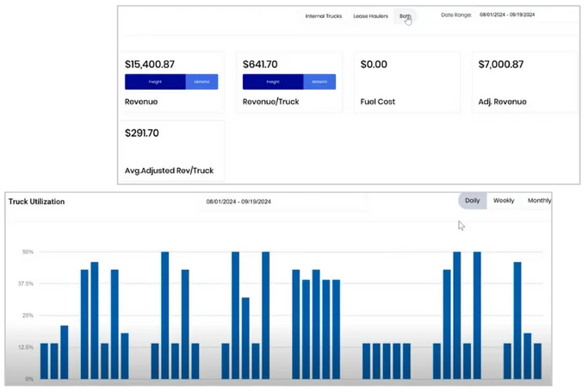This screenshot has width=588, height=392.
Task: Set chart view to Daily
Action: [x=472, y=201]
